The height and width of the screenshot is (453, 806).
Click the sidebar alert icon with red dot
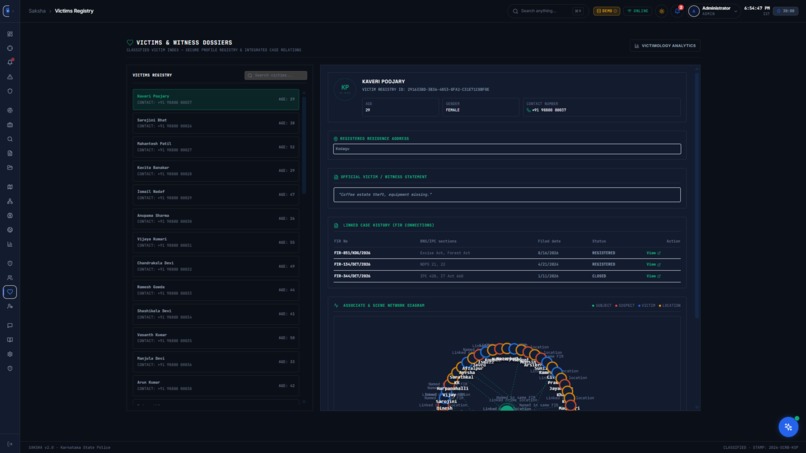(10, 62)
